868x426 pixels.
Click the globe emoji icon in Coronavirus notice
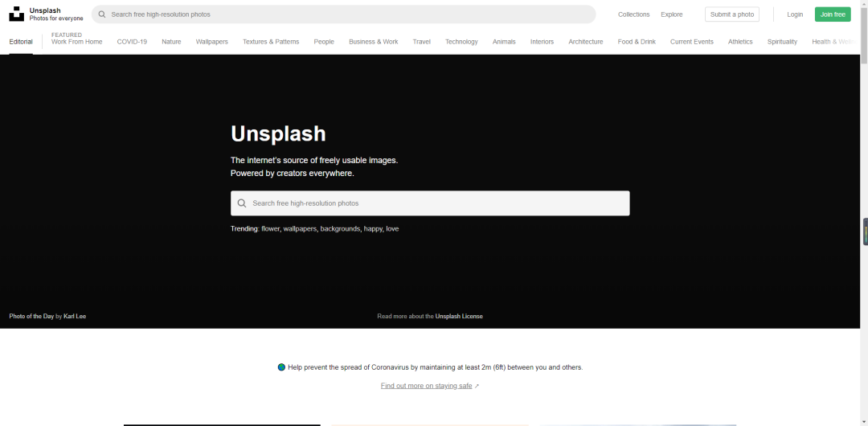click(x=281, y=367)
